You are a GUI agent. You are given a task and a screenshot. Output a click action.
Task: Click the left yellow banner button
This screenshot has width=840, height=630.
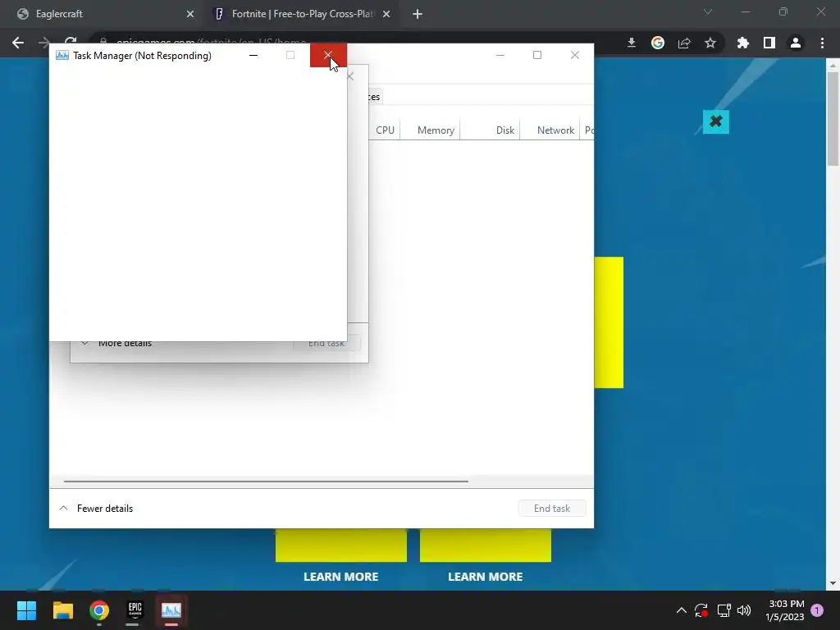coord(341,546)
